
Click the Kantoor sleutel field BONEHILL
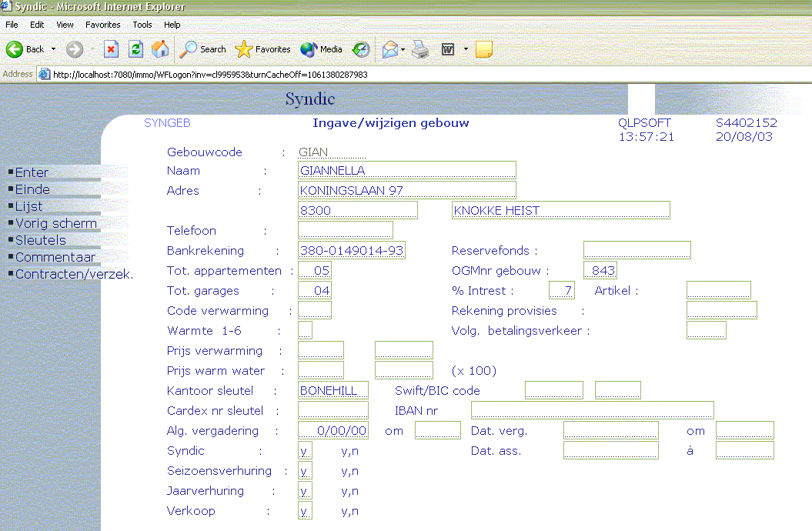pos(333,390)
